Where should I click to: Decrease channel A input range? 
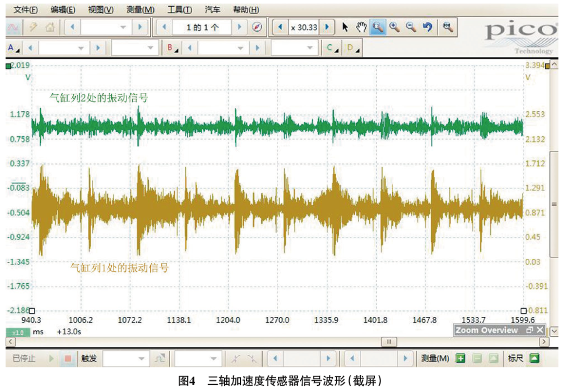pos(31,48)
